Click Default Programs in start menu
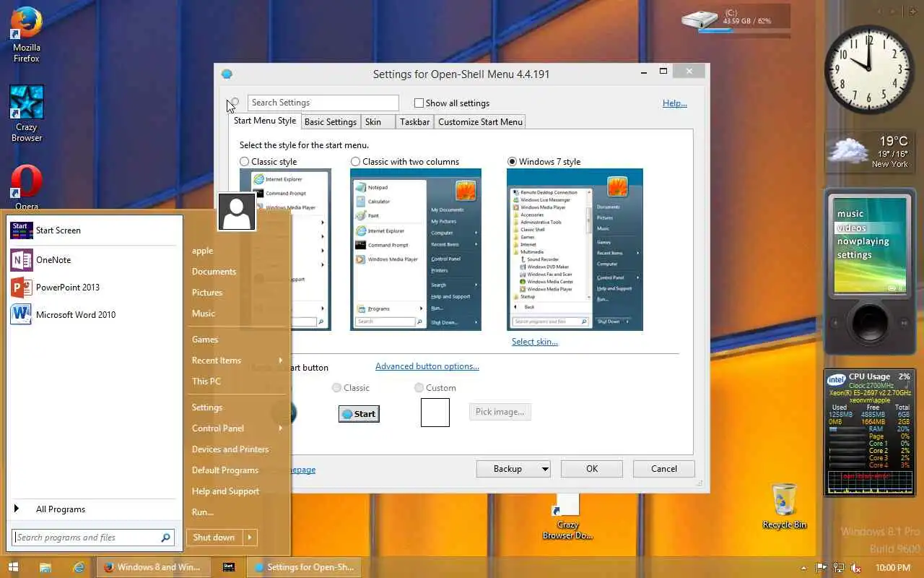The height and width of the screenshot is (578, 924). click(x=225, y=470)
